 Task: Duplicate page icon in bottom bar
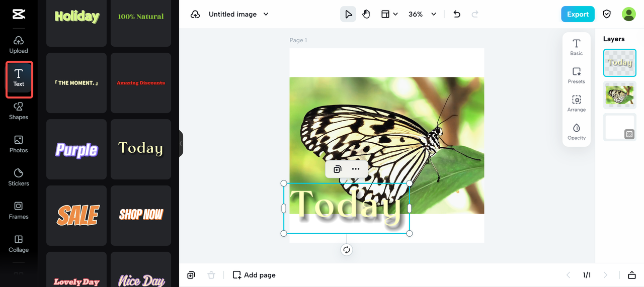(x=191, y=275)
